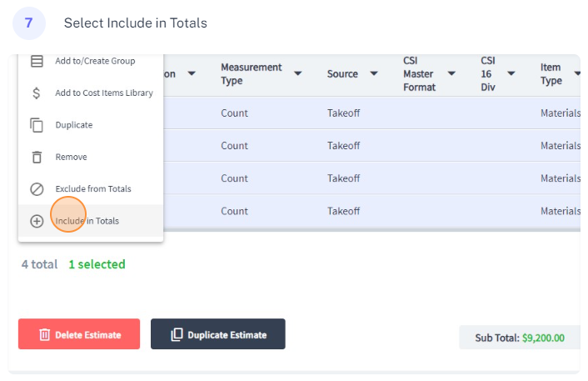This screenshot has width=588, height=381.
Task: Click the Duplicate copy icon in menu
Action: 37,125
